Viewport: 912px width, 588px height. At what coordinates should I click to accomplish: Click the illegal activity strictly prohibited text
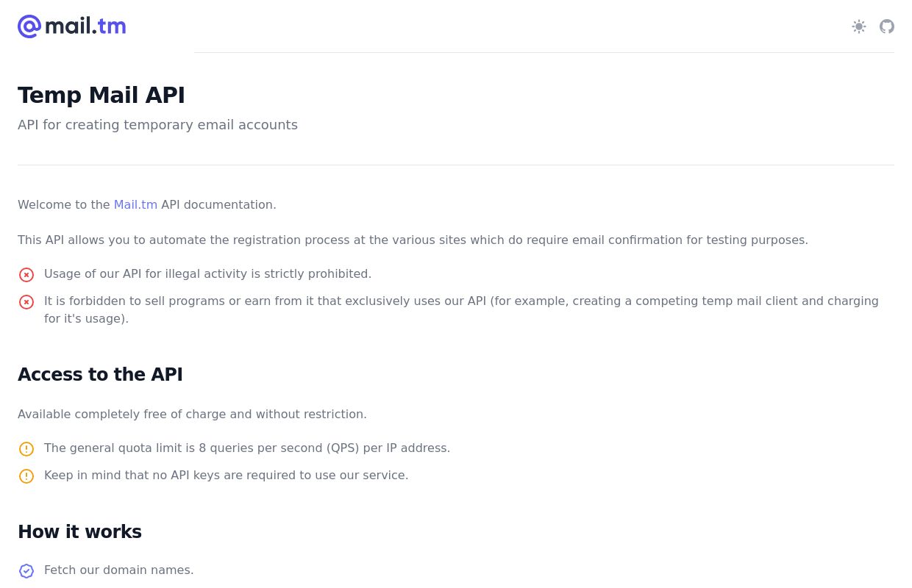[208, 274]
